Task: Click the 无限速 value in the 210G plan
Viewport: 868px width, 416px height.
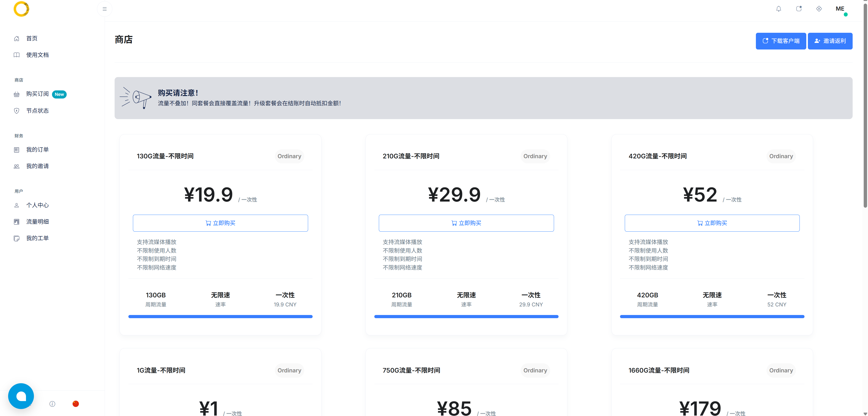Action: coord(466,295)
